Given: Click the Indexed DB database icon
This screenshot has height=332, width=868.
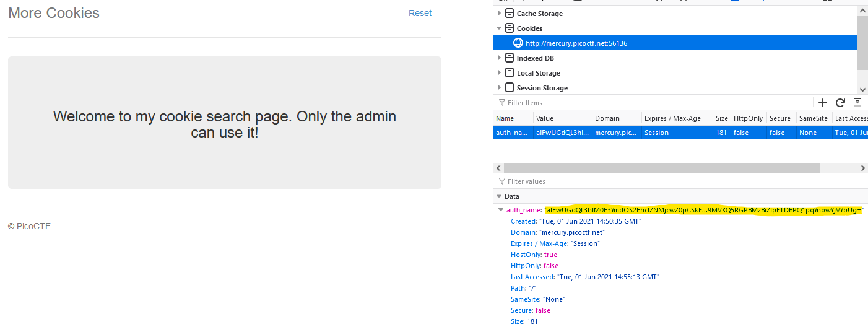Looking at the screenshot, I should pos(510,58).
